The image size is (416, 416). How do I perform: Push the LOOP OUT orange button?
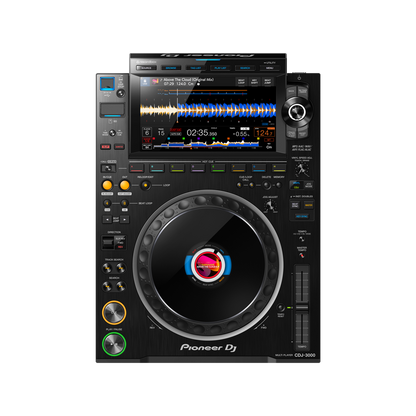pos(125,185)
